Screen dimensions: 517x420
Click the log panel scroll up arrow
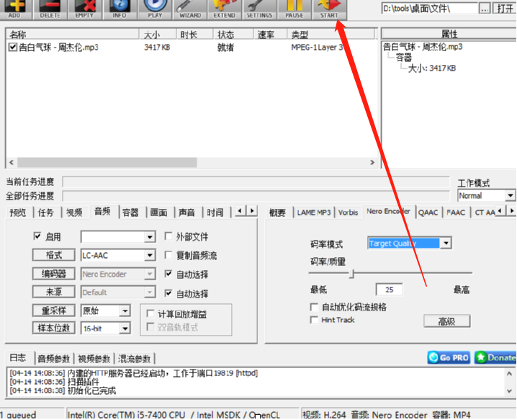[509, 374]
